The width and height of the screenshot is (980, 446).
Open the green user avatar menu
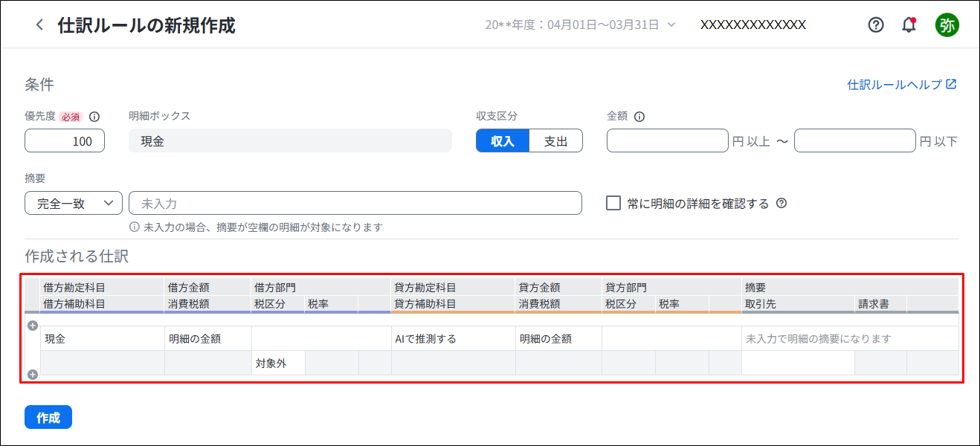coord(947,25)
